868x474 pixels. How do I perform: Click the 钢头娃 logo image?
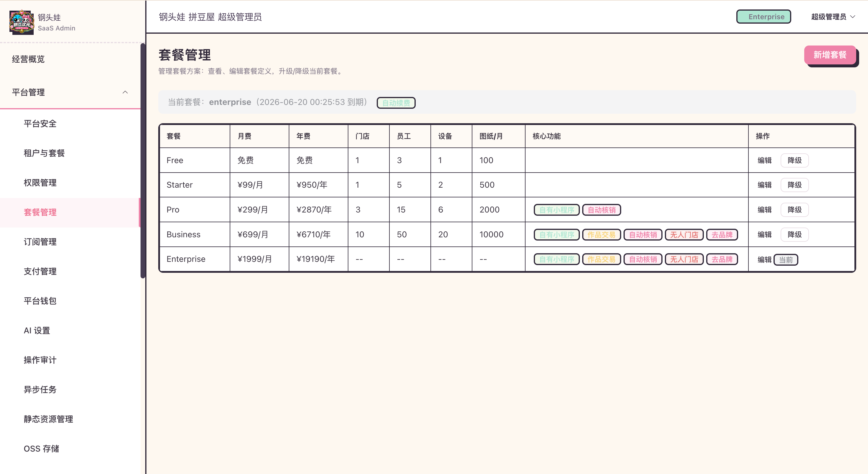pyautogui.click(x=22, y=22)
